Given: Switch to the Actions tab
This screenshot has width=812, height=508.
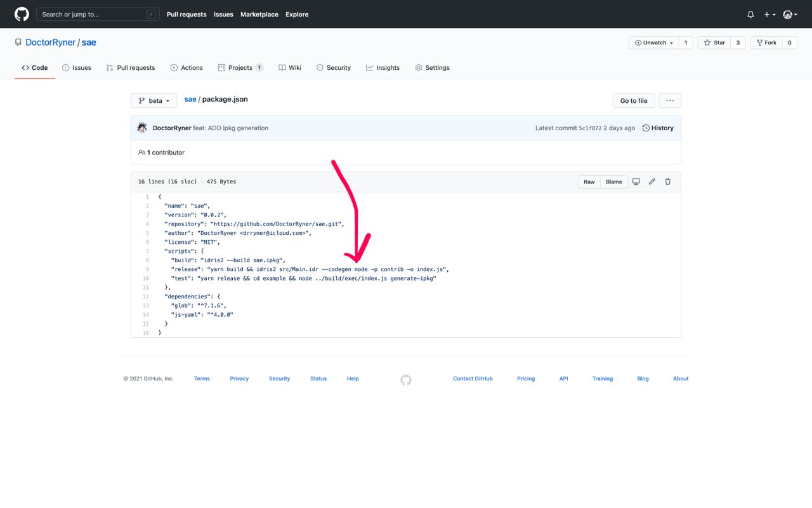Looking at the screenshot, I should click(187, 67).
